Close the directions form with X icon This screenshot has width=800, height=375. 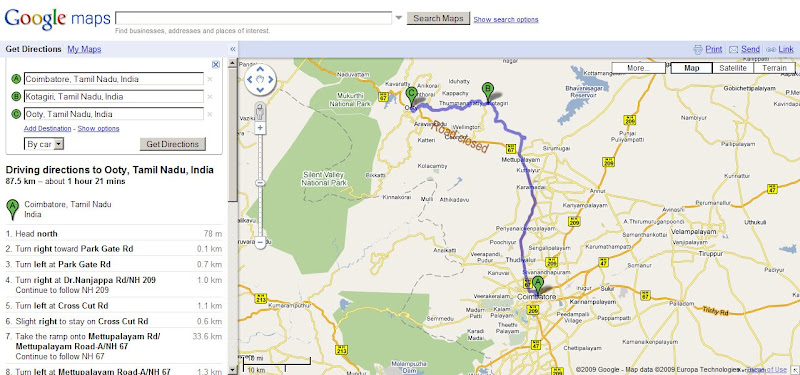tap(216, 64)
